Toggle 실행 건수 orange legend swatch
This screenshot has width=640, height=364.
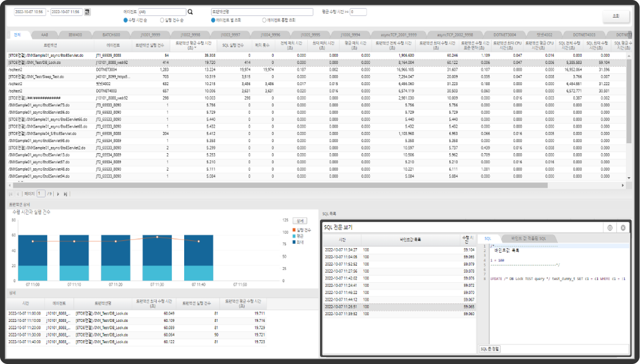(x=294, y=230)
